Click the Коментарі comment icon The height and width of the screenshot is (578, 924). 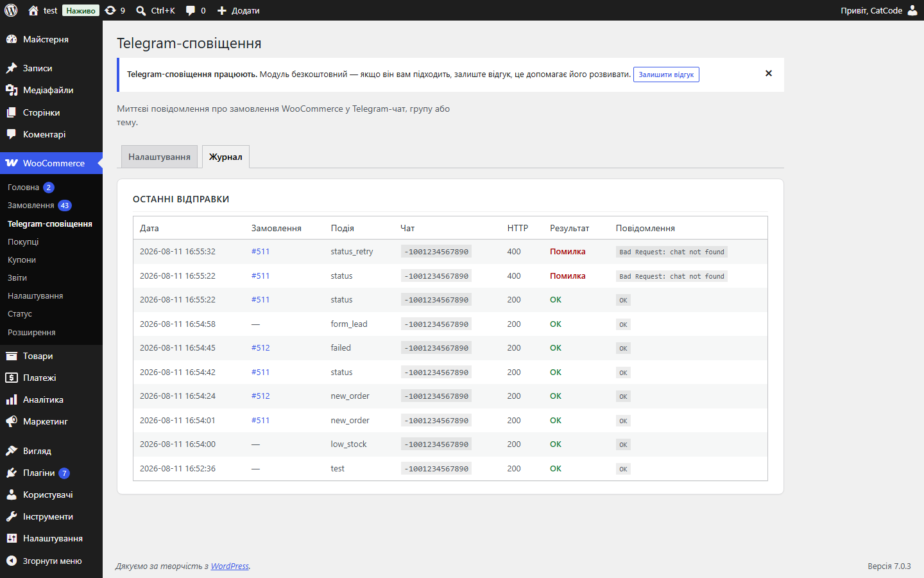[x=12, y=134]
